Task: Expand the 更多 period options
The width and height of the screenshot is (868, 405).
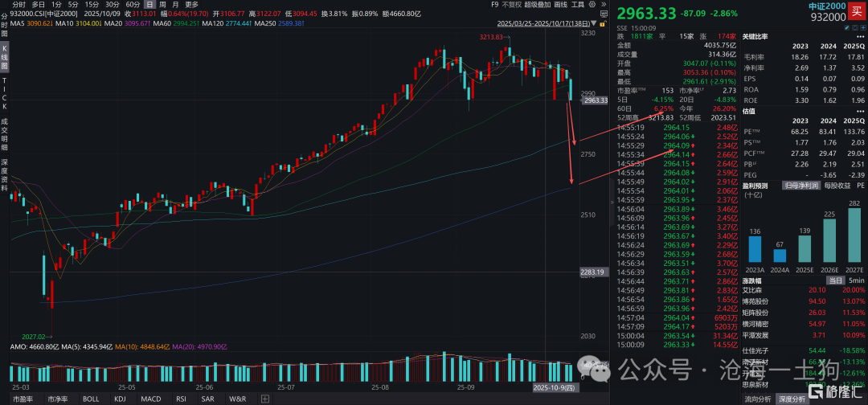Action: pos(191,4)
